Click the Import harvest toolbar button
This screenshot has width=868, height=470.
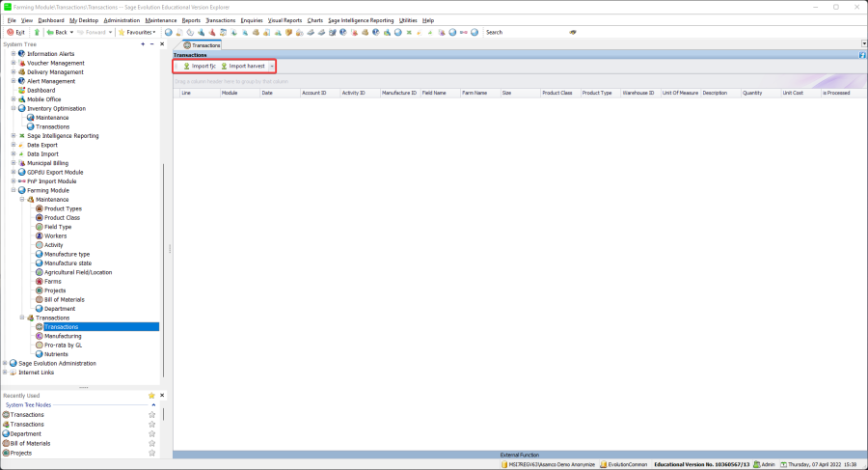click(242, 67)
